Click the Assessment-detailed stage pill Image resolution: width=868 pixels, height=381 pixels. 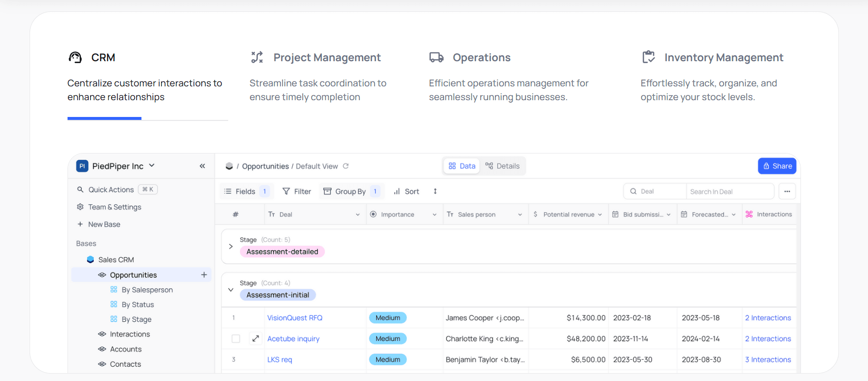tap(282, 252)
